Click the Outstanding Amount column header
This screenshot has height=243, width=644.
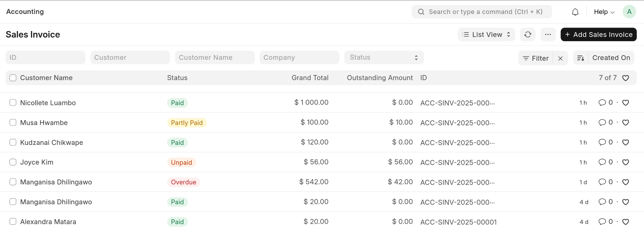tap(380, 78)
